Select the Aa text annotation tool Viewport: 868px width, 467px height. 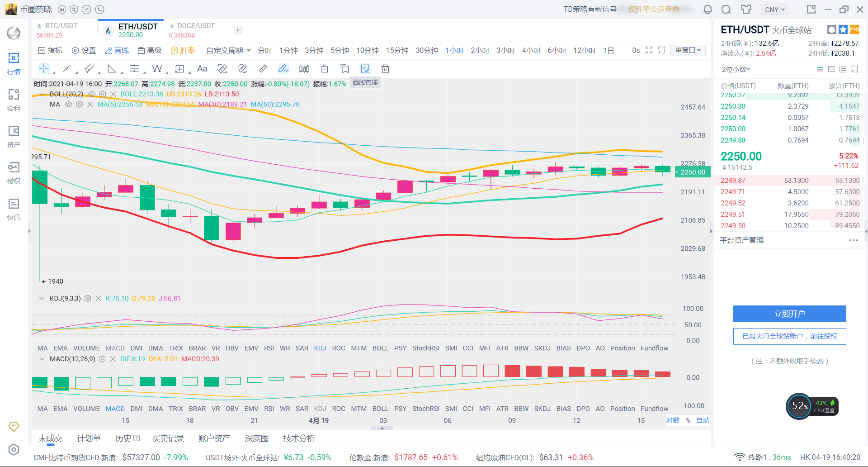coord(202,69)
